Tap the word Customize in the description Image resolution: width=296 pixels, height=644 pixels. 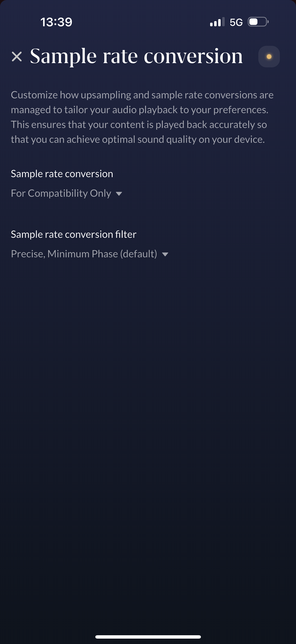(35, 95)
